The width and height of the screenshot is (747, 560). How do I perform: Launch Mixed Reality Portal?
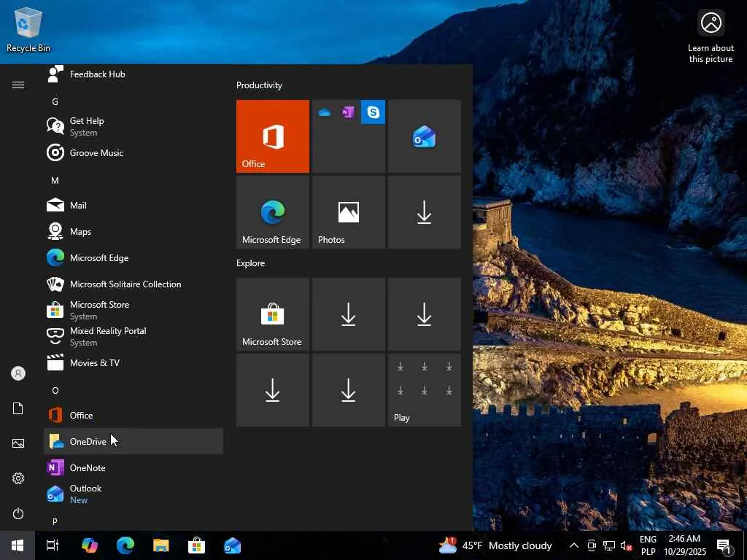[133, 336]
